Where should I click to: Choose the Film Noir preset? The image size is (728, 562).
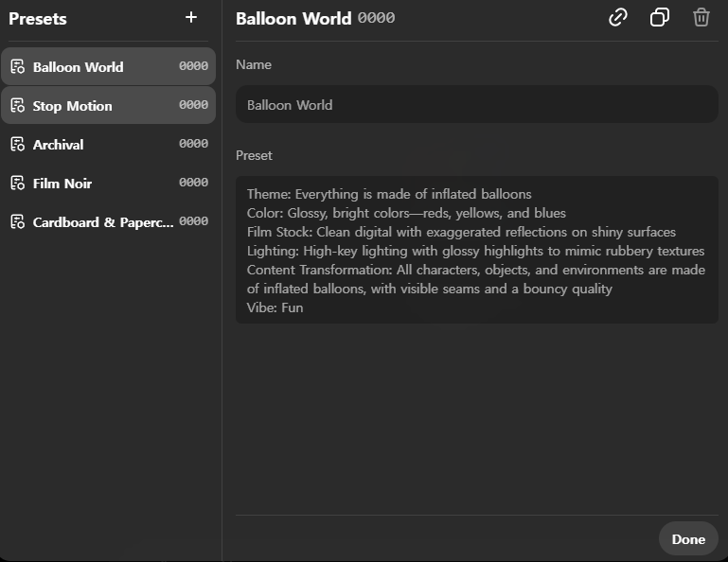pyautogui.click(x=108, y=183)
